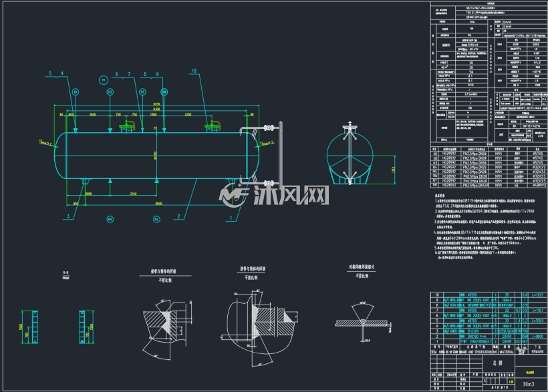Click the DN450 cell in nozzle table
The height and width of the screenshot is (392, 548).
(475, 185)
